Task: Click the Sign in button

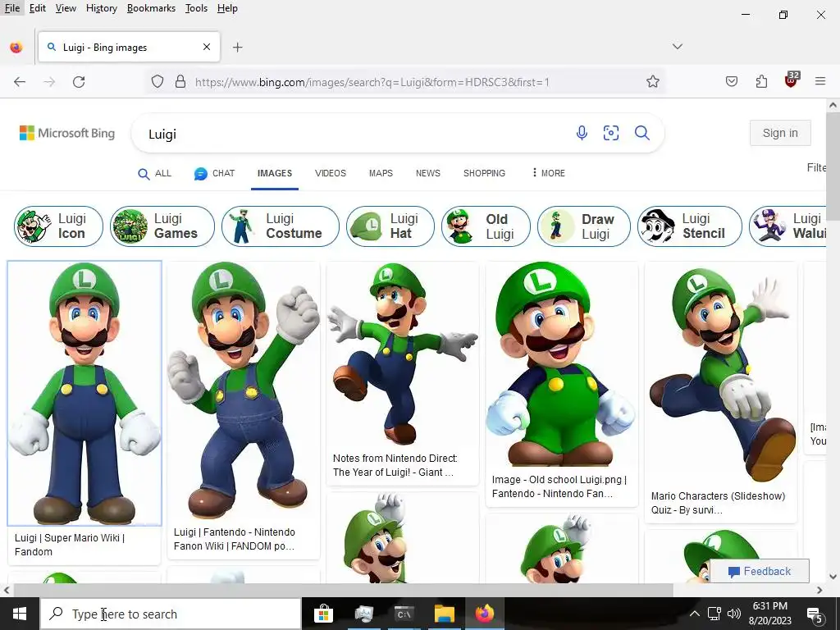Action: click(780, 133)
